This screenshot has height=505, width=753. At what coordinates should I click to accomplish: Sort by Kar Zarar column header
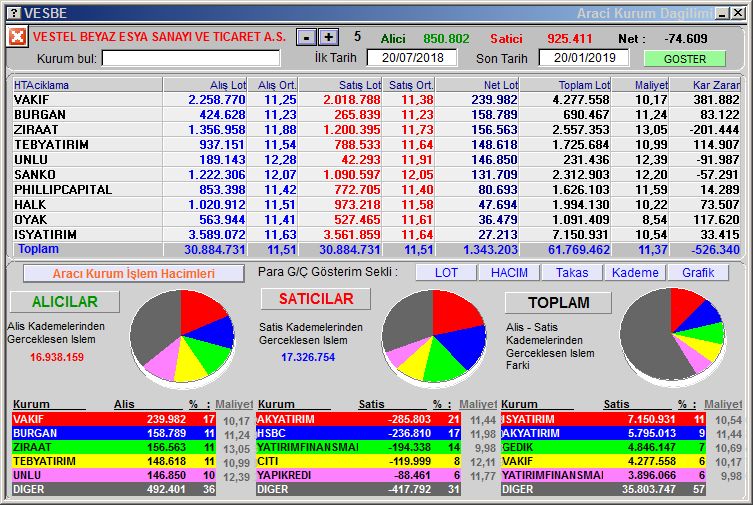point(705,85)
